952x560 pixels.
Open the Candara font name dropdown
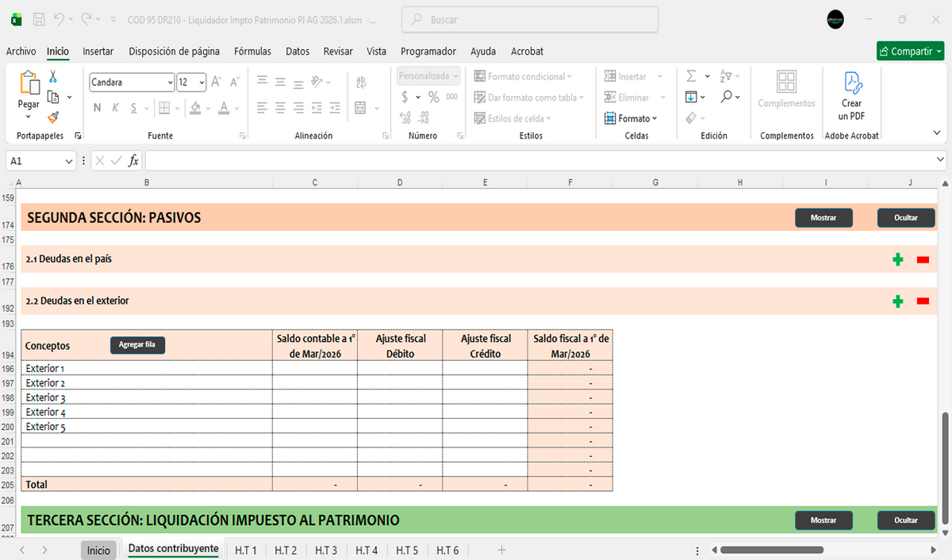(171, 82)
